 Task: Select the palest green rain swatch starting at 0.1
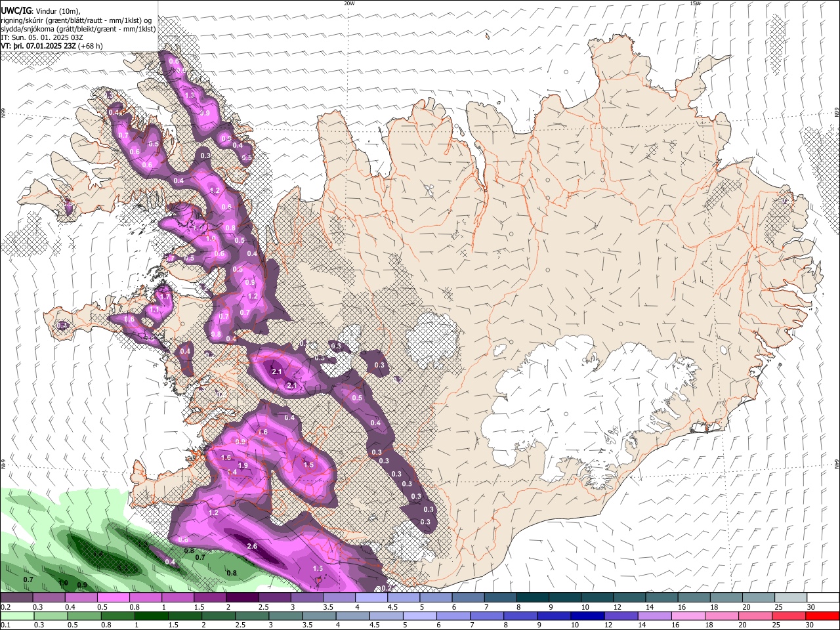point(16,616)
